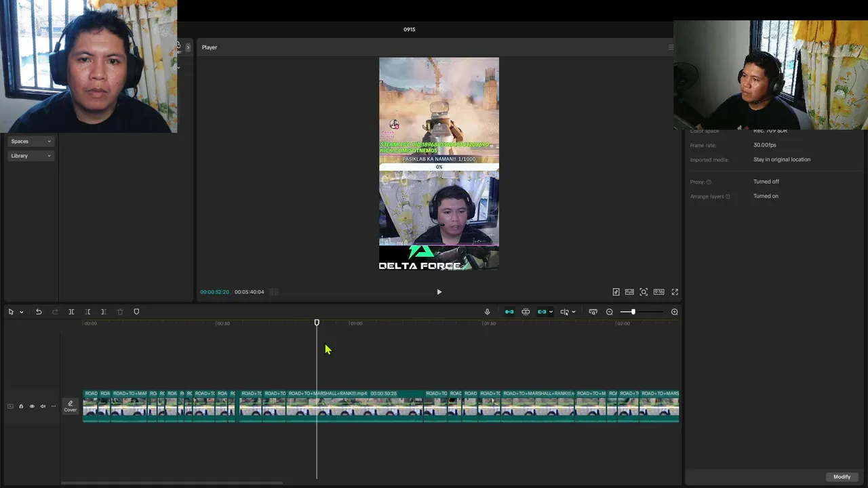Image resolution: width=868 pixels, height=488 pixels.
Task: Enter fullscreen preview mode
Action: point(675,292)
